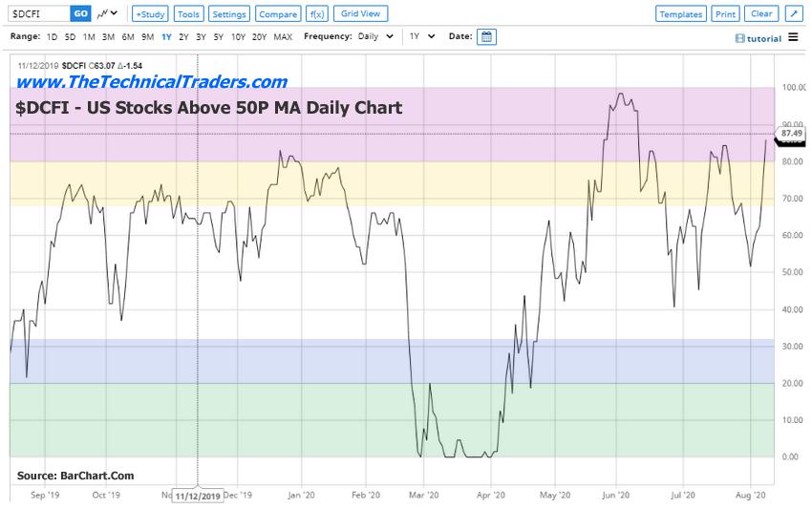
Task: Open the f(x) expression tool
Action: [316, 14]
